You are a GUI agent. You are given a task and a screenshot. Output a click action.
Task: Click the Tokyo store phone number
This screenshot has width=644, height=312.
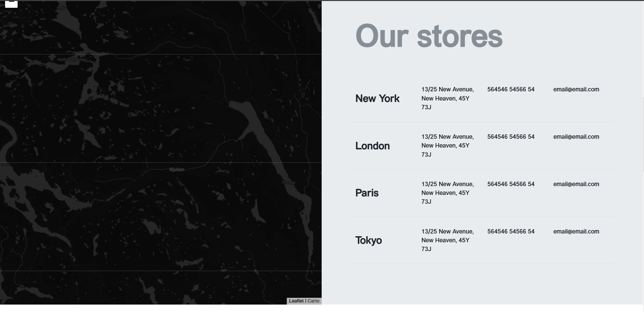pyautogui.click(x=511, y=231)
